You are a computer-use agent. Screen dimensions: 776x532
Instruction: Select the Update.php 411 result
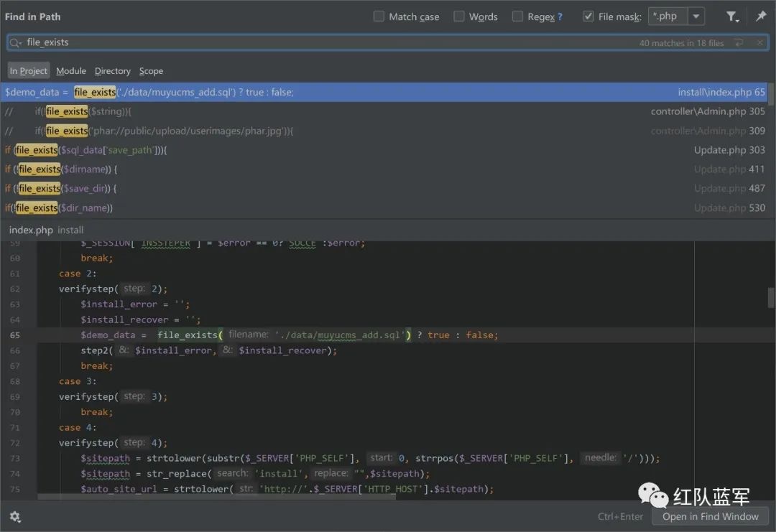384,169
